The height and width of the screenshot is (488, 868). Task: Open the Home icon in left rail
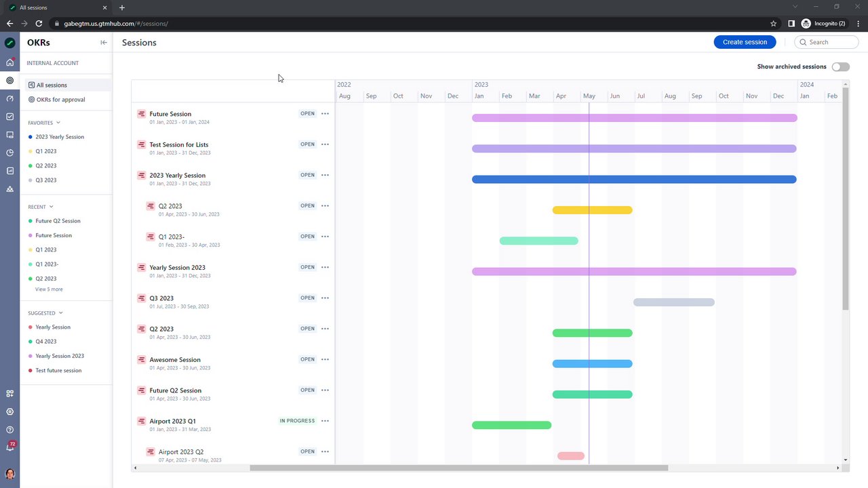pyautogui.click(x=9, y=62)
